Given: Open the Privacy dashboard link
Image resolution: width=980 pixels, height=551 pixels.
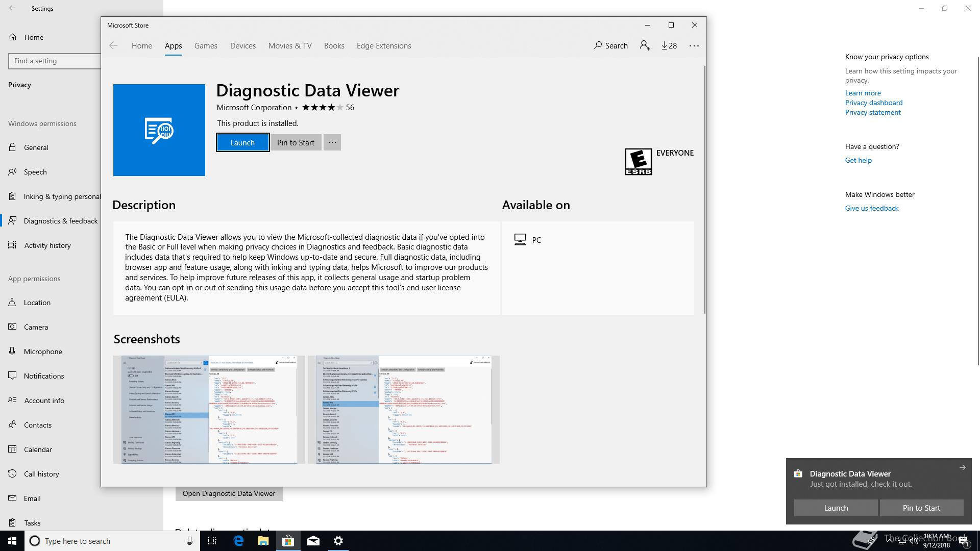Looking at the screenshot, I should point(873,103).
